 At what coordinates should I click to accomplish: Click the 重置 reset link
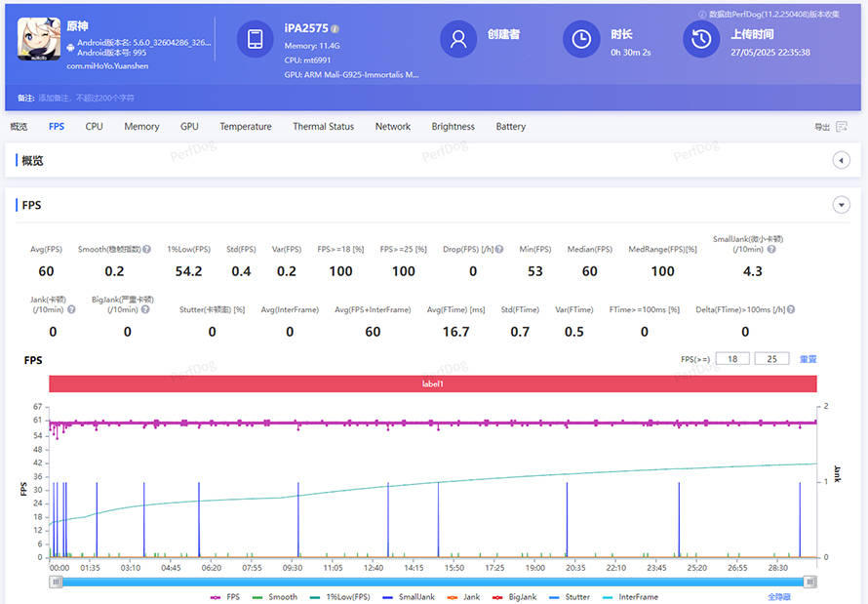808,359
